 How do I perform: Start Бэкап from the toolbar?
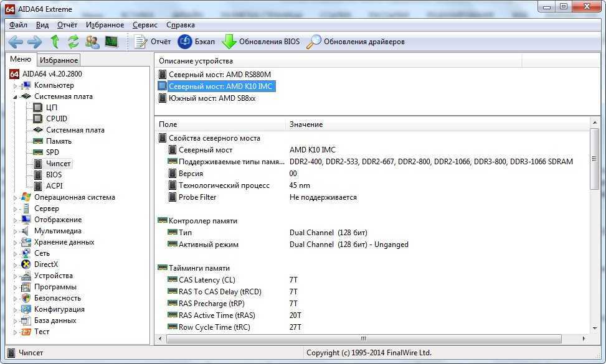coord(196,42)
